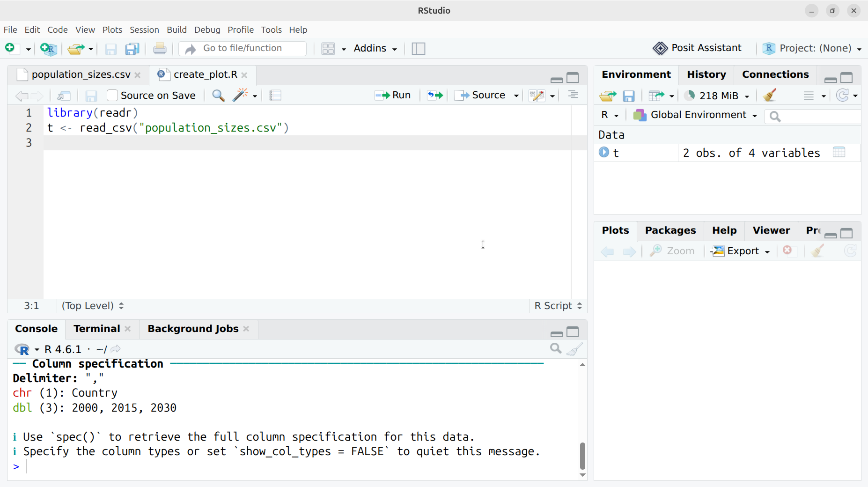
Task: Click the compile report notebook icon
Action: pyautogui.click(x=276, y=96)
